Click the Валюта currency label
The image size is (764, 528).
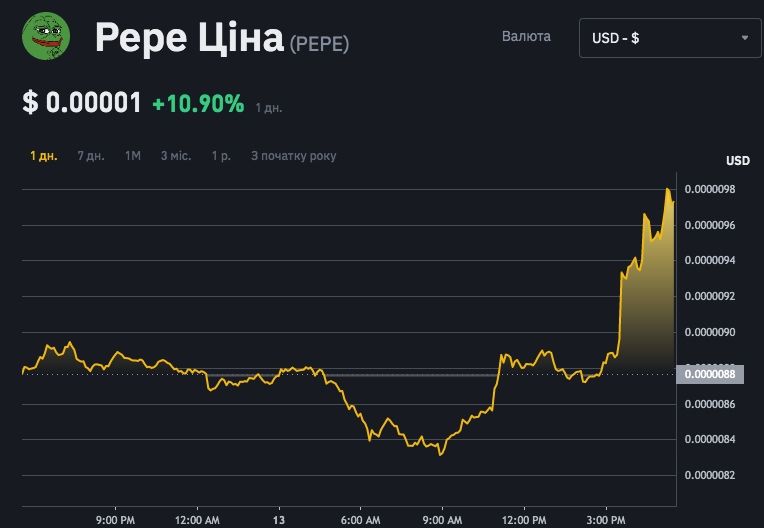[526, 36]
